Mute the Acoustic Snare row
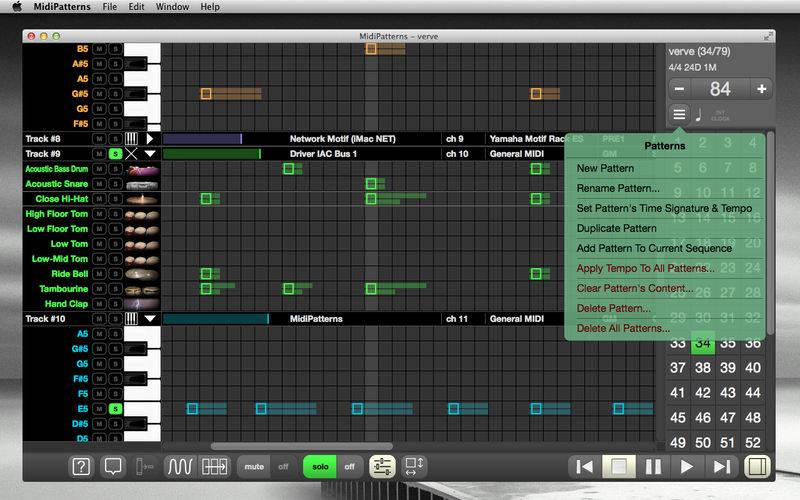The image size is (800, 500). click(x=100, y=184)
